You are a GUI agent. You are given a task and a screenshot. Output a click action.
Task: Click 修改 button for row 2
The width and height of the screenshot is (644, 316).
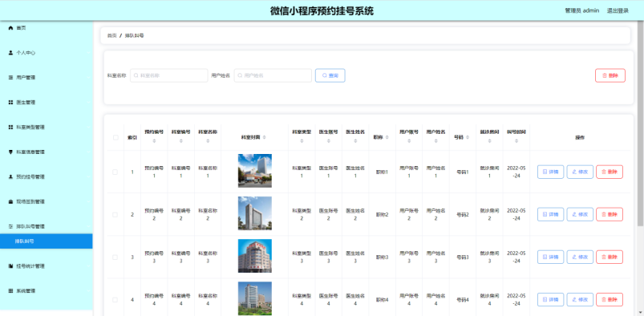point(580,214)
